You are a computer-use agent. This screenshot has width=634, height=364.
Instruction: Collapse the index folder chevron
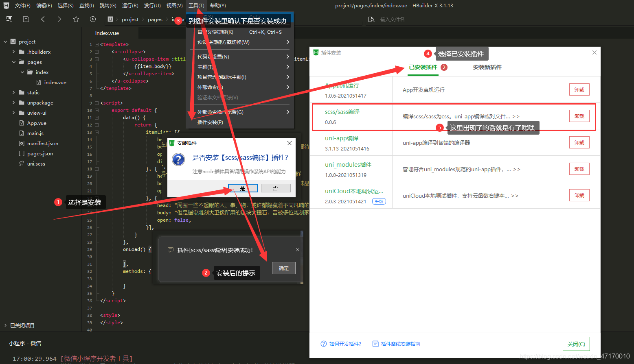(22, 72)
